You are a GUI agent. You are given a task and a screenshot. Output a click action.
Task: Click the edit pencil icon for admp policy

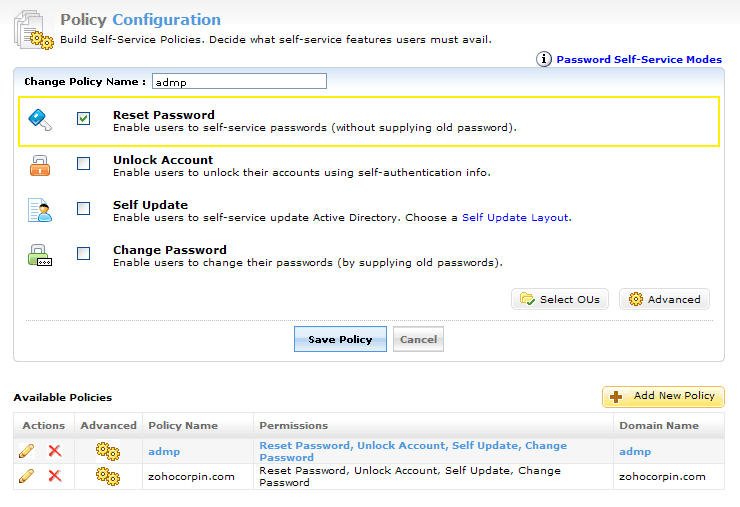[x=27, y=451]
